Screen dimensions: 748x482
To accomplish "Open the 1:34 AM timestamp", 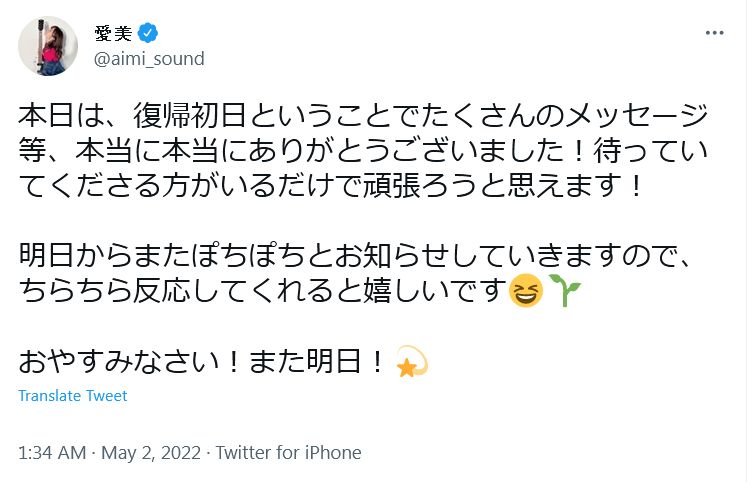I will tap(52, 452).
